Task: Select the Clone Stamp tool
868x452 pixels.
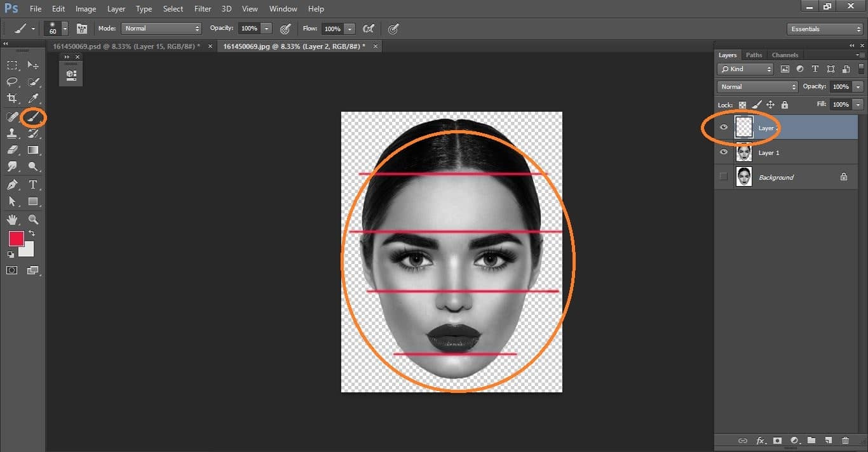Action: point(12,133)
